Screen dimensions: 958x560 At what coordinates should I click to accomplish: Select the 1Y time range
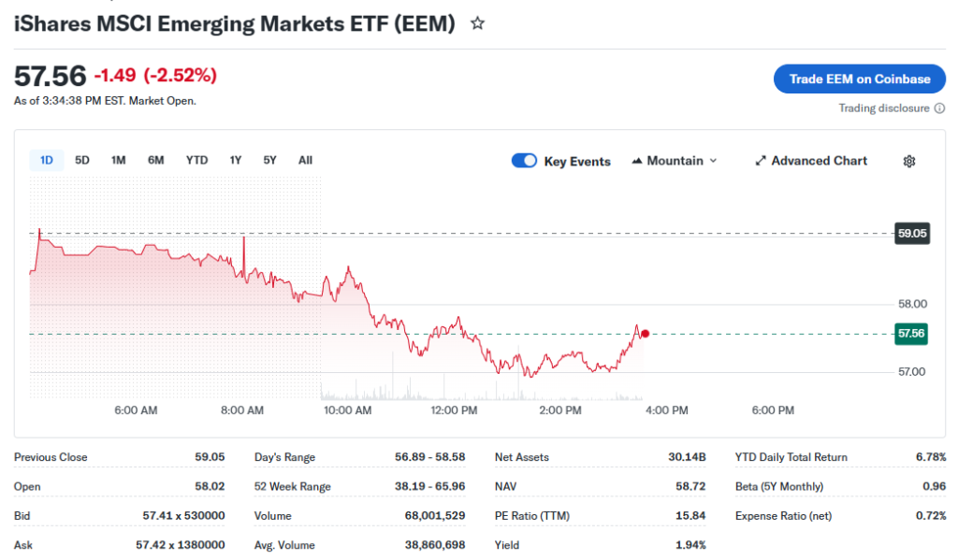pos(236,160)
